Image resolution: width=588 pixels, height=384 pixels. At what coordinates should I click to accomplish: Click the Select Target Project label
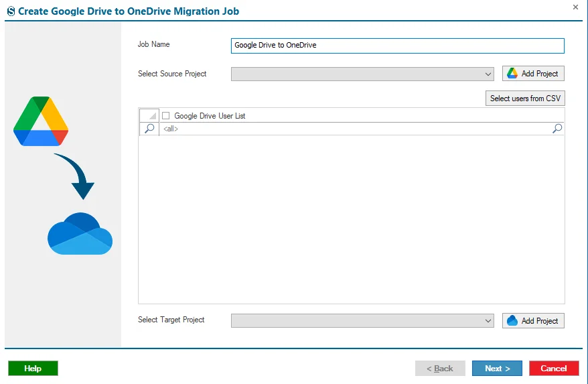point(171,320)
